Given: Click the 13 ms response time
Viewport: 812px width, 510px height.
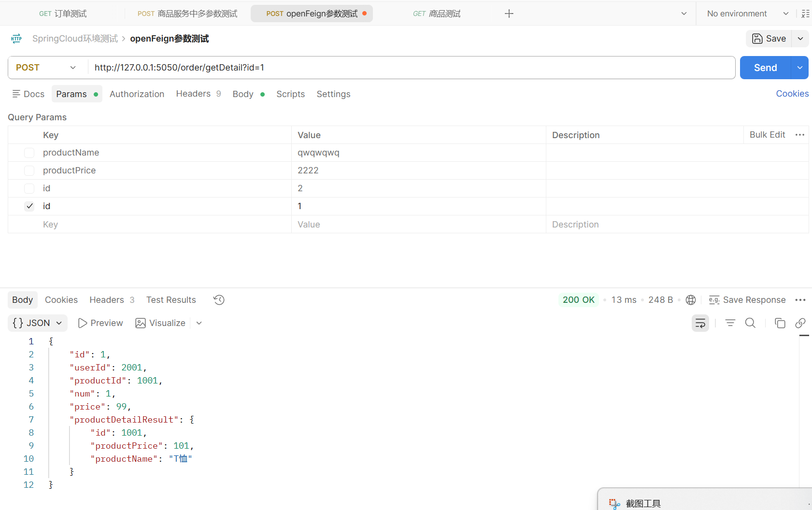Looking at the screenshot, I should coord(624,300).
